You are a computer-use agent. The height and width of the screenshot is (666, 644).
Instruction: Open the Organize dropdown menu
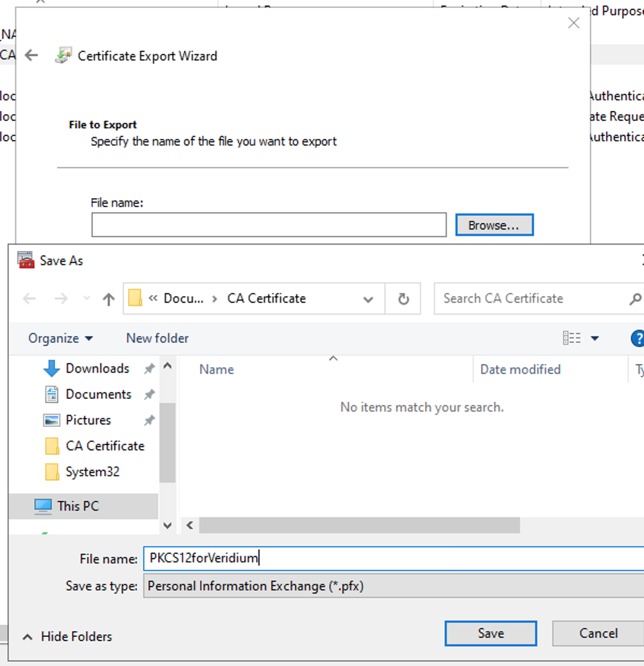click(x=60, y=338)
